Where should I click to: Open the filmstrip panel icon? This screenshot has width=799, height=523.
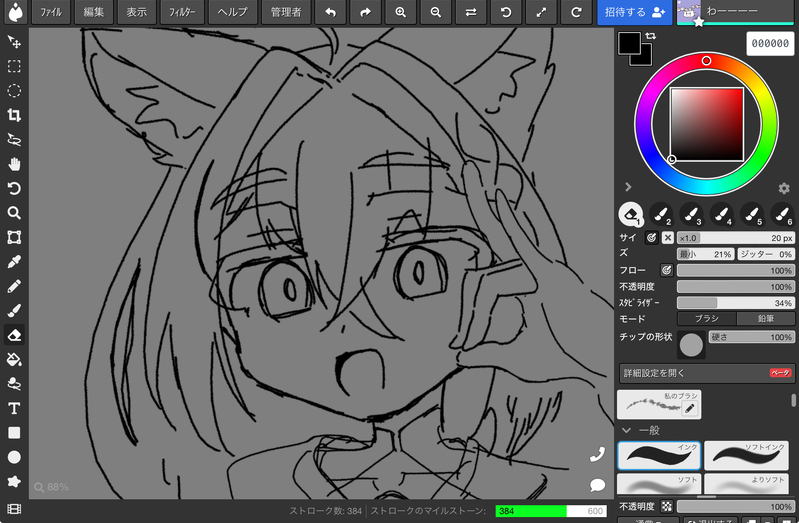[x=14, y=509]
